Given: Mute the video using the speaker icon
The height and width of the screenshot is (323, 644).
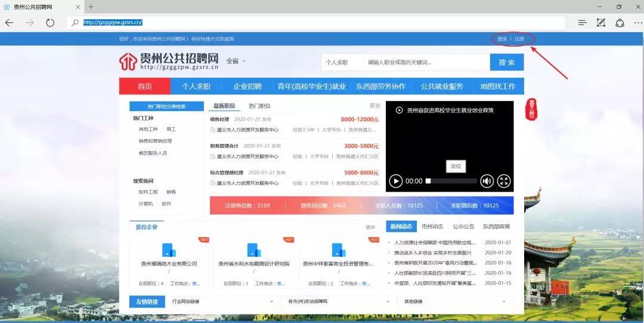Looking at the screenshot, I should click(x=487, y=181).
